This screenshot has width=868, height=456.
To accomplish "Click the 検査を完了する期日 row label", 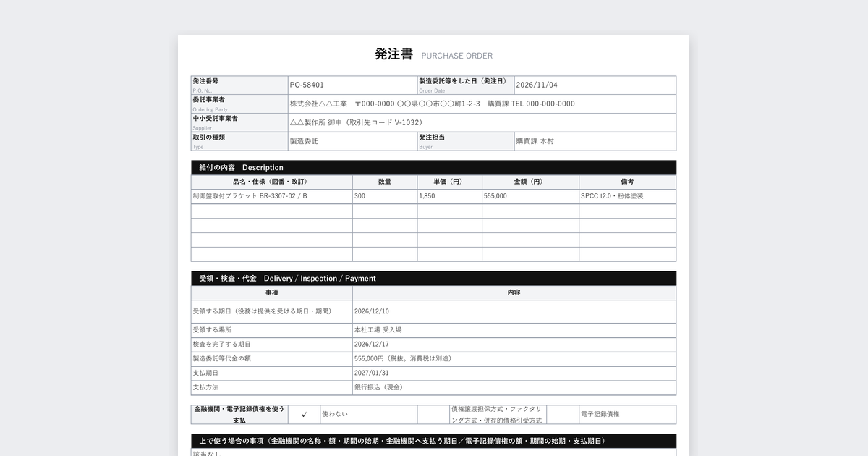I will tap(271, 345).
